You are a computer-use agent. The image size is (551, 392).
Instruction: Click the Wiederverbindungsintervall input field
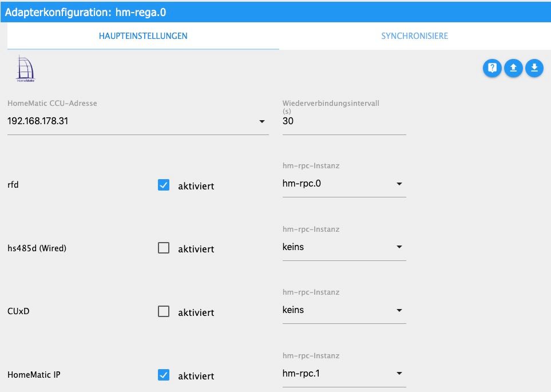click(x=344, y=121)
